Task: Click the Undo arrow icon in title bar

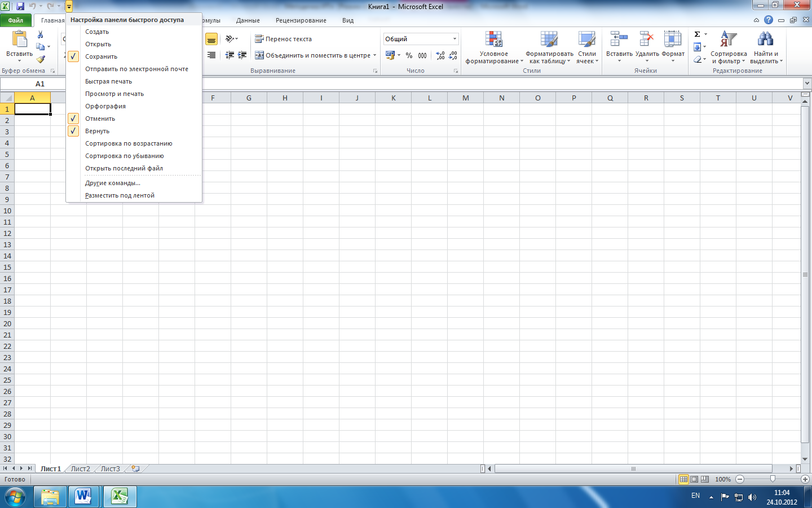Action: coord(32,6)
